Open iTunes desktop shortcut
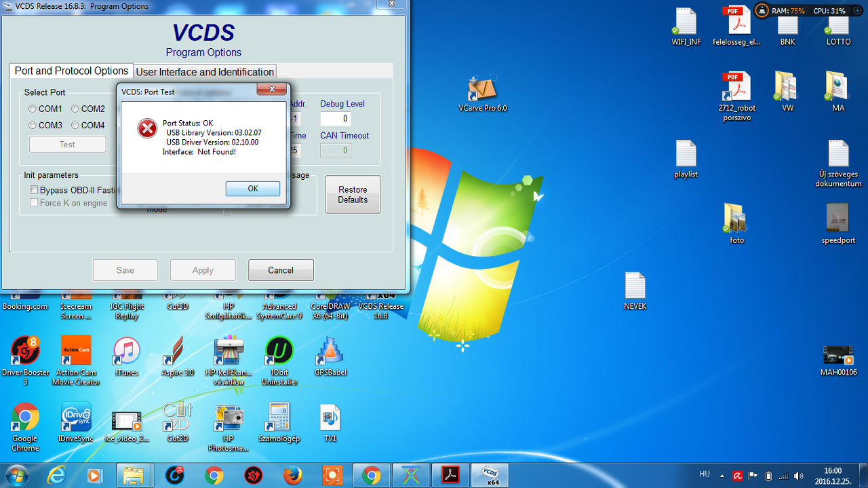Viewport: 868px width, 488px height. click(127, 356)
